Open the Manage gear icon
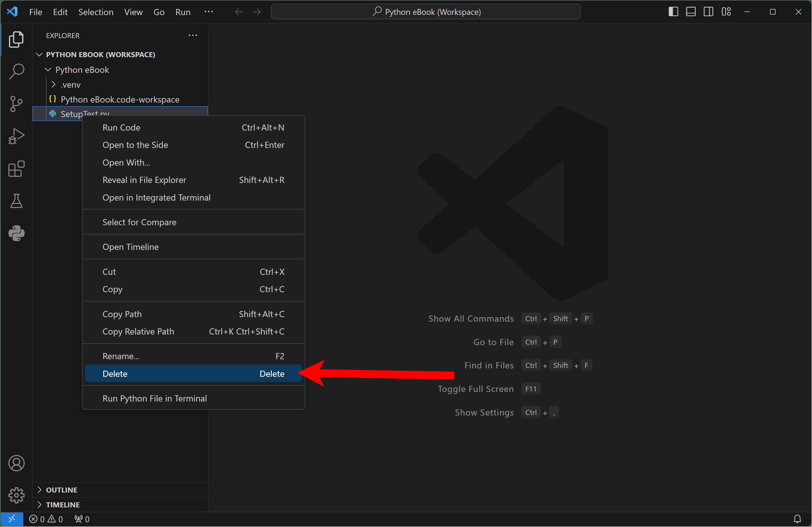 (16, 495)
